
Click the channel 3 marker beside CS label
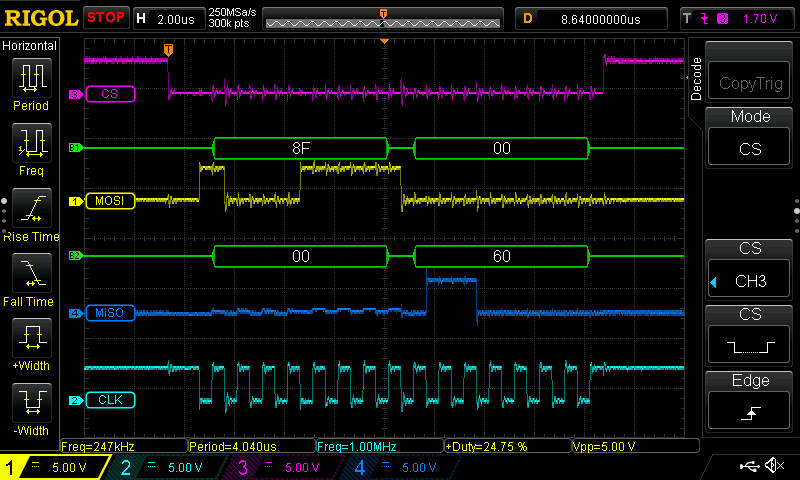tap(76, 94)
